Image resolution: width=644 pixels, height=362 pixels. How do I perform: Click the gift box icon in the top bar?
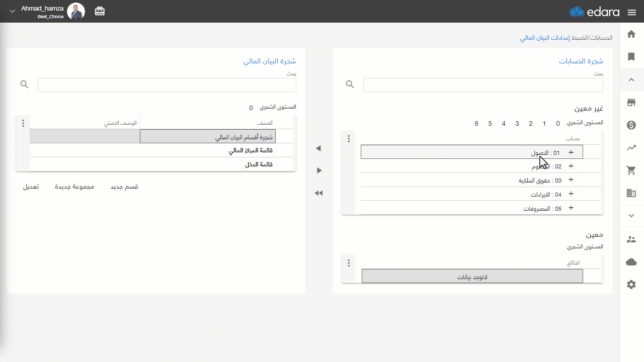(x=100, y=11)
